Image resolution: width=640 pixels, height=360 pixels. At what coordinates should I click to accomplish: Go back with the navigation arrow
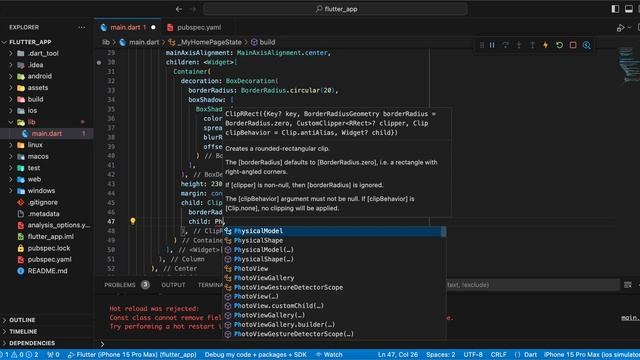[179, 9]
